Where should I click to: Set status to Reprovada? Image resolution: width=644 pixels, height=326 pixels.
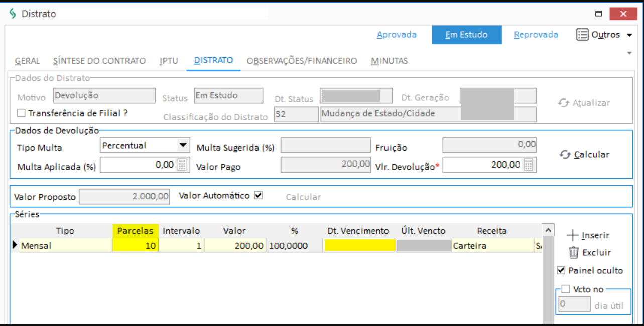[x=536, y=35]
